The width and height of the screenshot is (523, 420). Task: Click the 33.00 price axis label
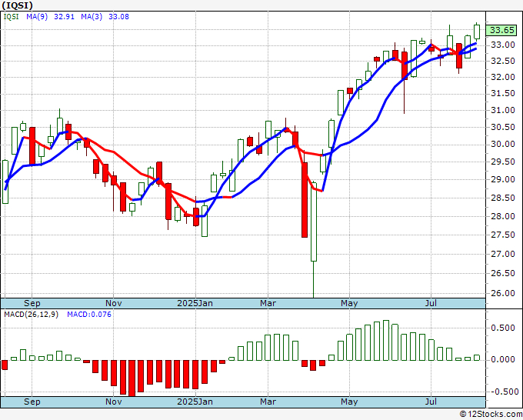(503, 45)
